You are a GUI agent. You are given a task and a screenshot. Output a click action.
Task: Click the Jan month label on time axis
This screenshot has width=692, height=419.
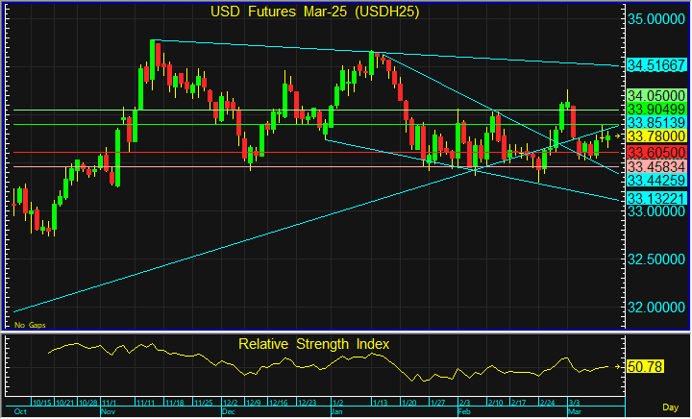coord(336,410)
